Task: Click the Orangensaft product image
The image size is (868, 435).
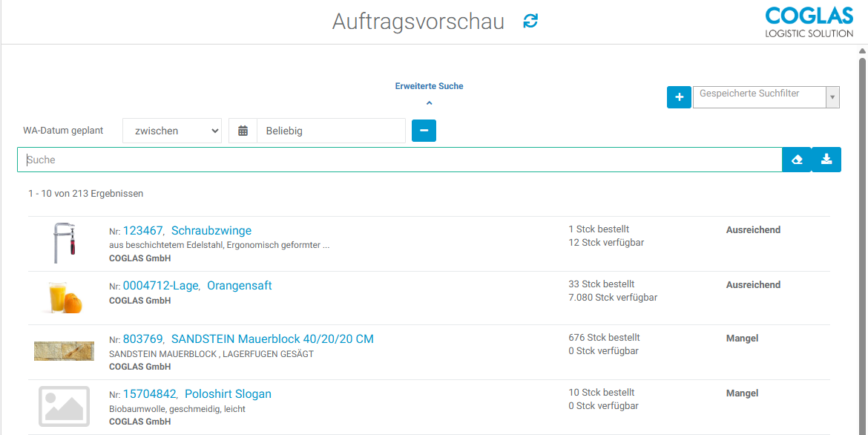Action: 64,297
